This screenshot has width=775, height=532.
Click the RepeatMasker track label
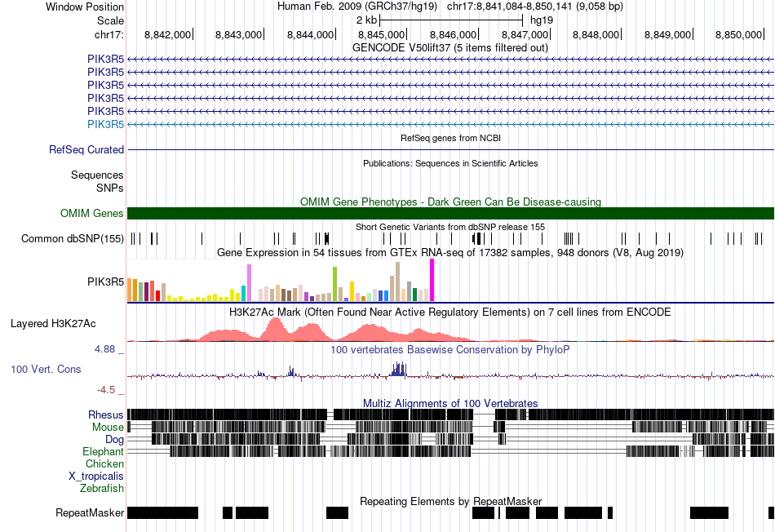click(90, 512)
